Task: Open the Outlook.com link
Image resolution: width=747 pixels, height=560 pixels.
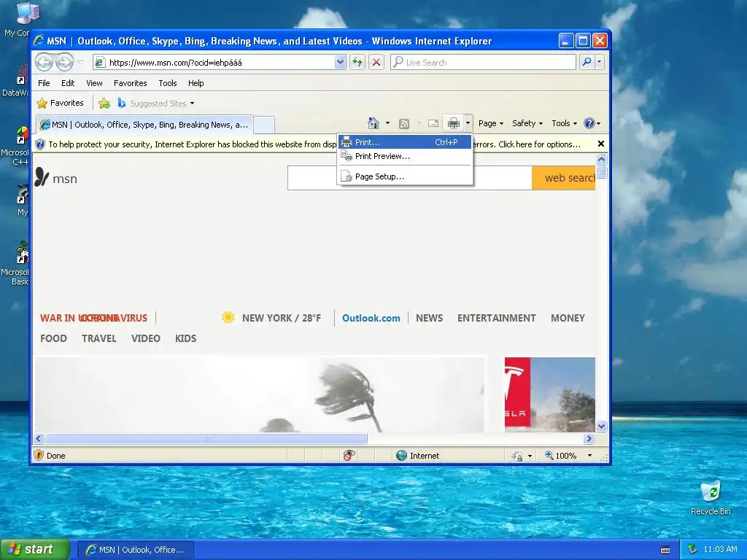Action: coord(371,318)
